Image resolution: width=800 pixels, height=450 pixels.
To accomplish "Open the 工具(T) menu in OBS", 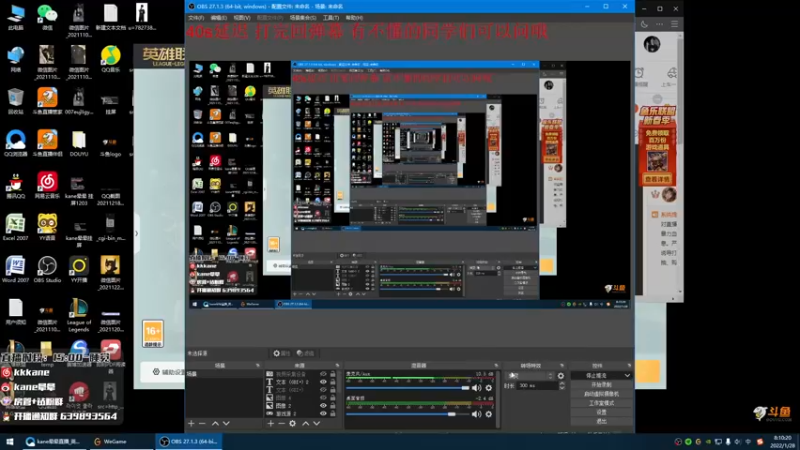I will [331, 18].
